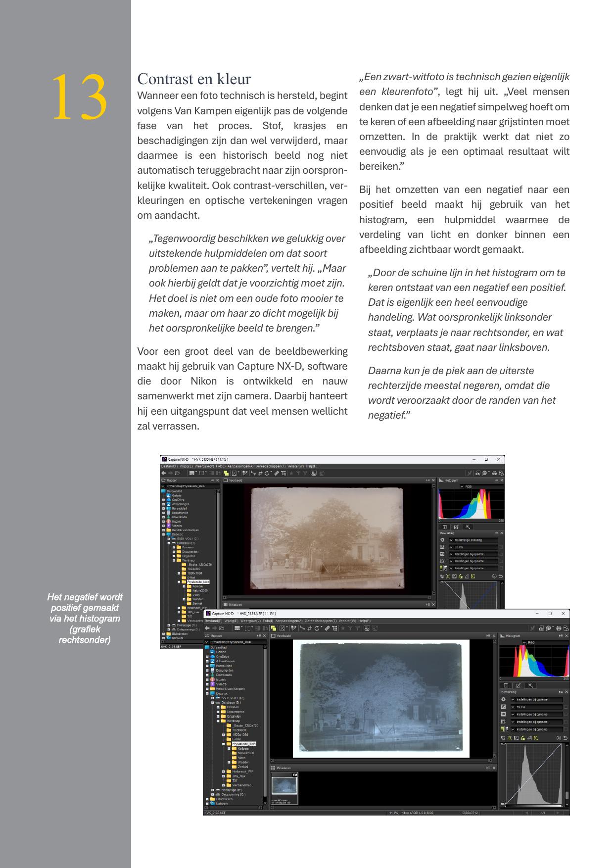The image size is (614, 868).
Task: Open the Bestand(F) menu in the front window
Action: [213, 621]
